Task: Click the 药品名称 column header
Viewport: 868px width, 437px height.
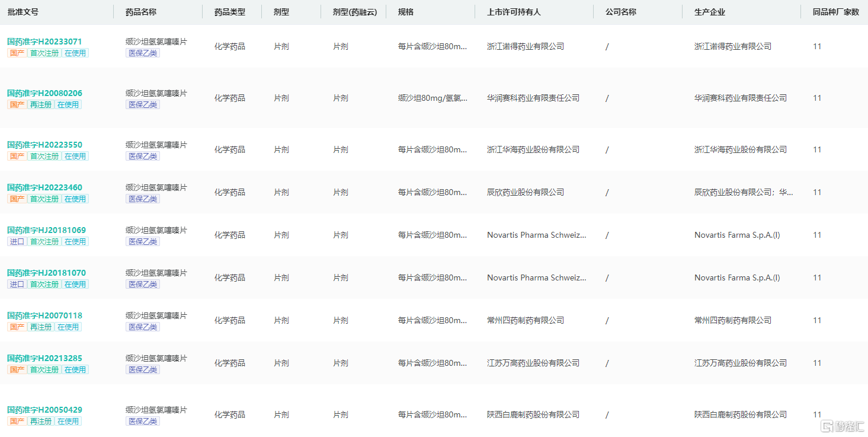Action: [x=141, y=12]
